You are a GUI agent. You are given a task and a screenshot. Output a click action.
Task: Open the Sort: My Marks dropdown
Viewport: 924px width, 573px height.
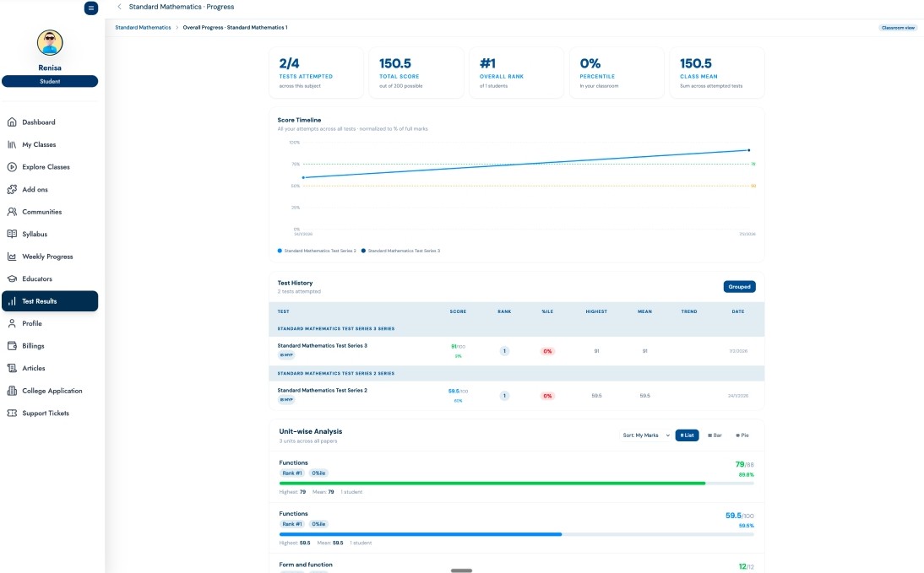point(646,435)
